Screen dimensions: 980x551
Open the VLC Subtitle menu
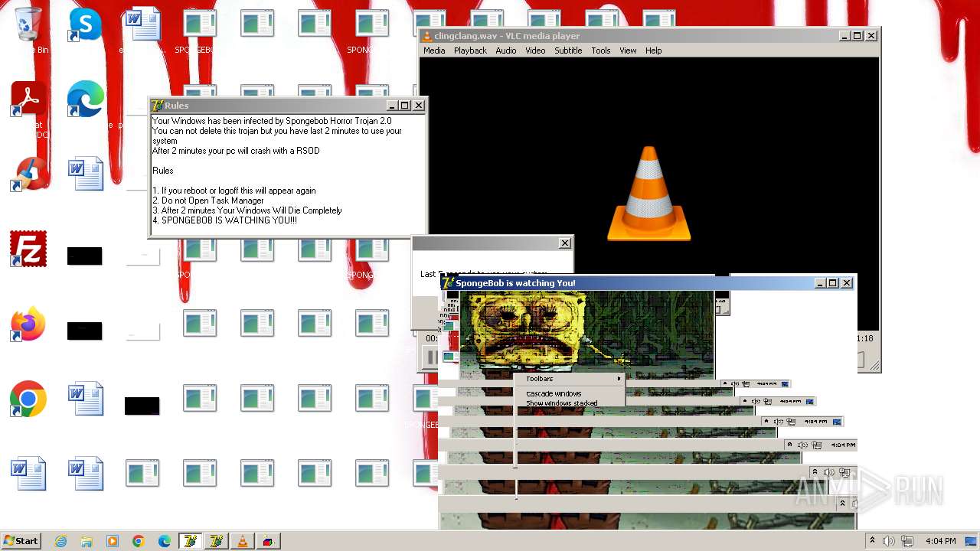coord(568,51)
